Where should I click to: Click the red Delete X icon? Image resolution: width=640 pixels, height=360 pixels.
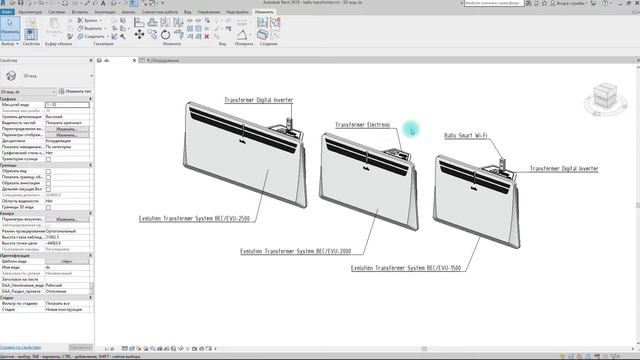[207, 36]
